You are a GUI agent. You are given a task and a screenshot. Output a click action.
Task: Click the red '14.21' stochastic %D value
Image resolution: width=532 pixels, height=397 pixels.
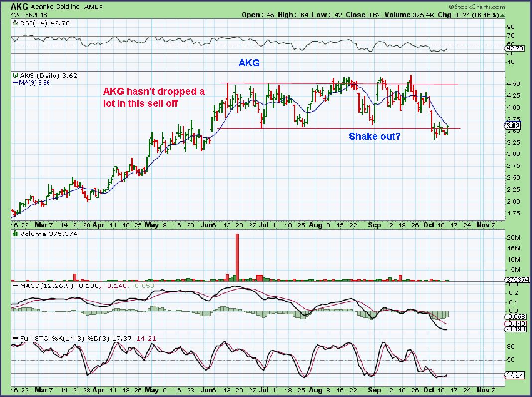coord(146,338)
